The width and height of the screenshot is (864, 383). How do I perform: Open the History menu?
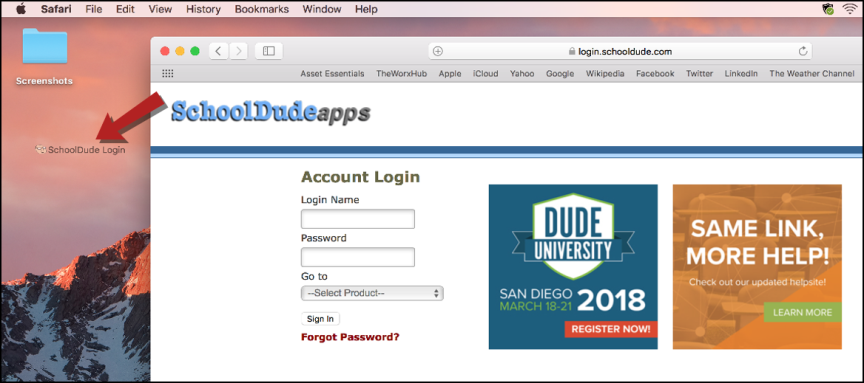[x=203, y=9]
